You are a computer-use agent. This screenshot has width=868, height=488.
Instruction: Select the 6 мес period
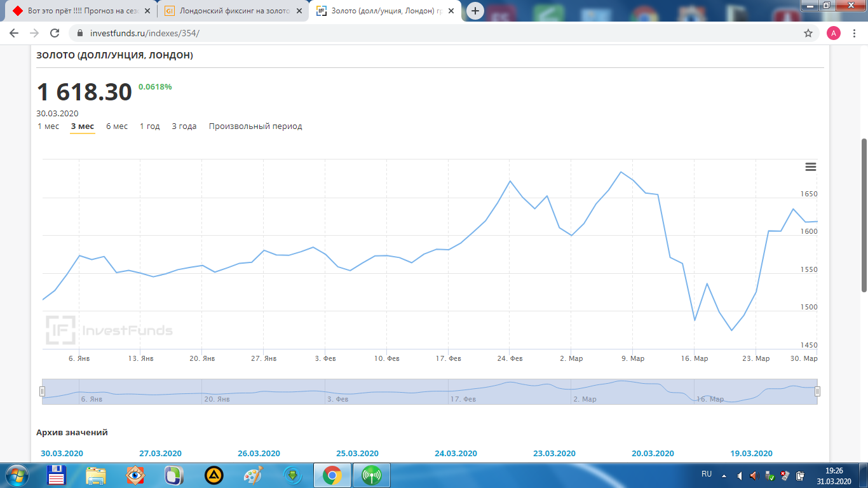117,126
